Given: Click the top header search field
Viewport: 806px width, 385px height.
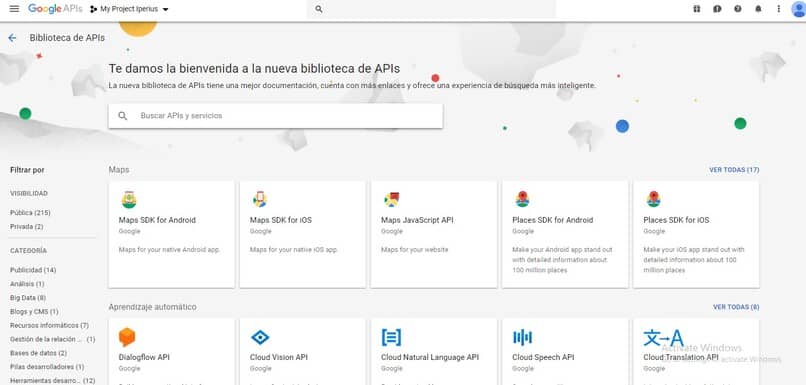Looking at the screenshot, I should pyautogui.click(x=431, y=9).
